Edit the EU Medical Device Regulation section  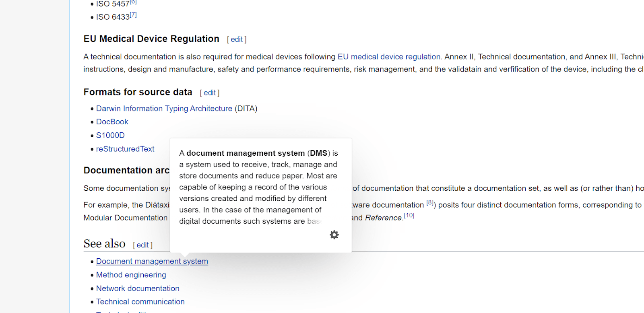(237, 39)
